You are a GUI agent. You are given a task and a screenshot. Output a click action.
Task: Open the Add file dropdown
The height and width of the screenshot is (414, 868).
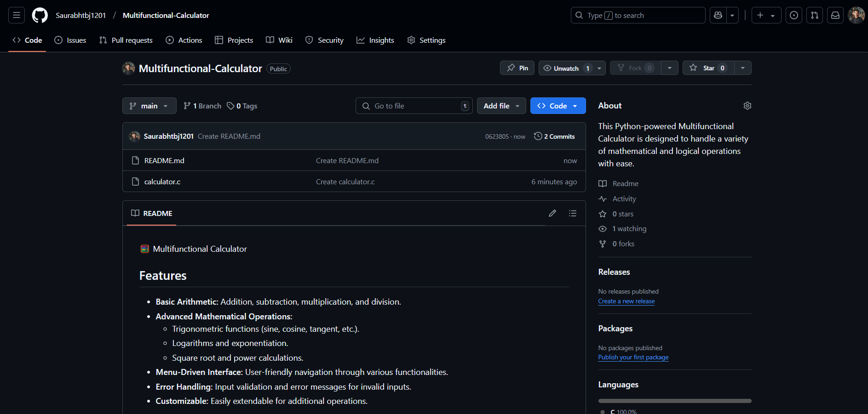point(501,106)
